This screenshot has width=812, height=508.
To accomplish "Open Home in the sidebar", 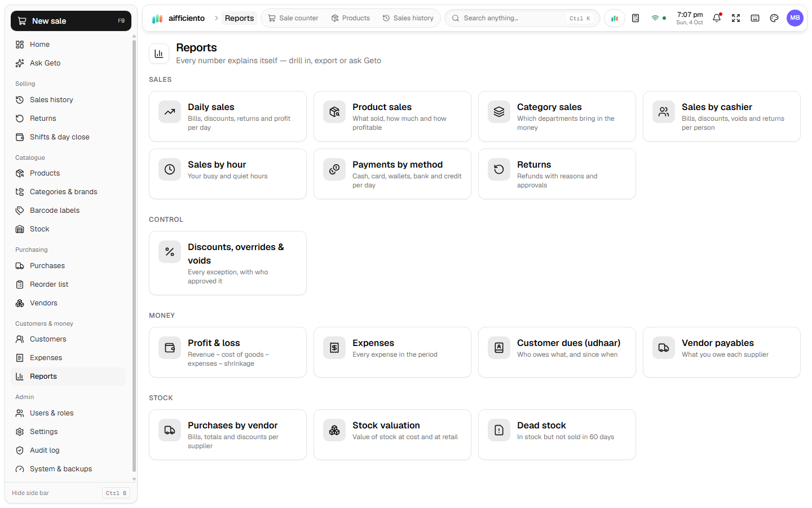I will (x=68, y=44).
